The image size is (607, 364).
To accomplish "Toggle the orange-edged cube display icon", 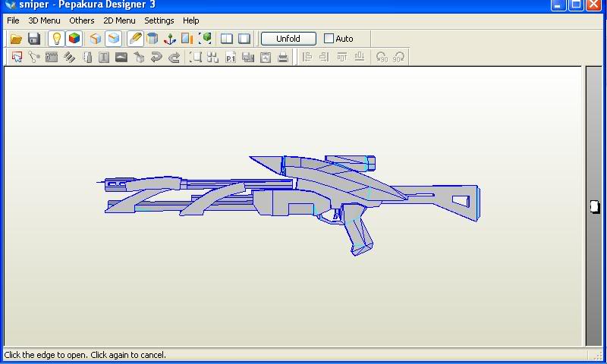I will tap(96, 39).
